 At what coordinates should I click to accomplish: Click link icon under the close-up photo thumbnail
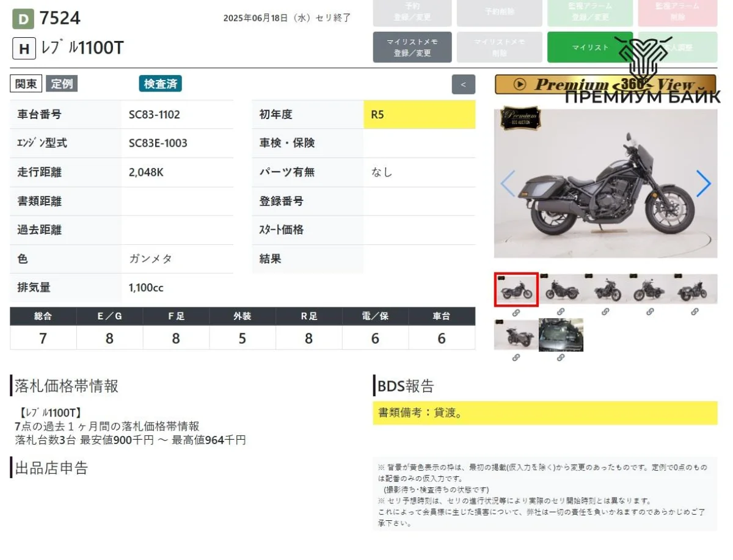561,358
